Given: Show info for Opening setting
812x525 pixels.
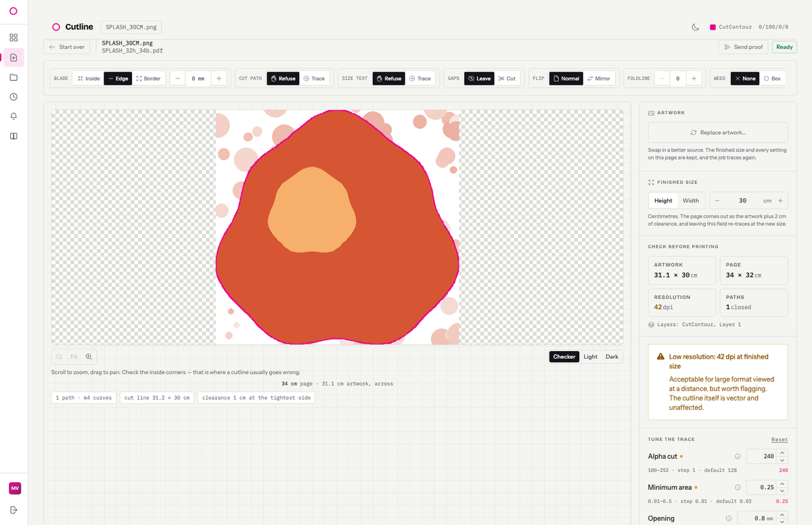Looking at the screenshot, I should 729,518.
